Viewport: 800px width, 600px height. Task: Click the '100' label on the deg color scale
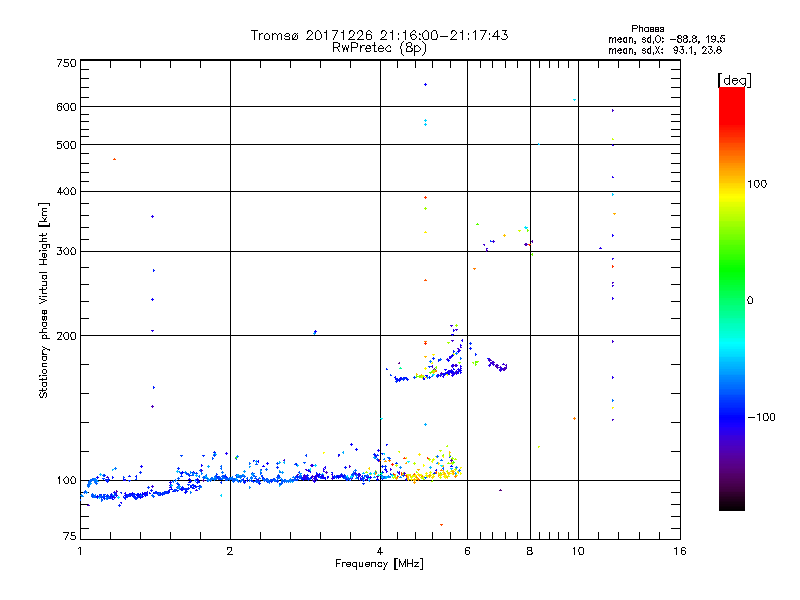[757, 184]
